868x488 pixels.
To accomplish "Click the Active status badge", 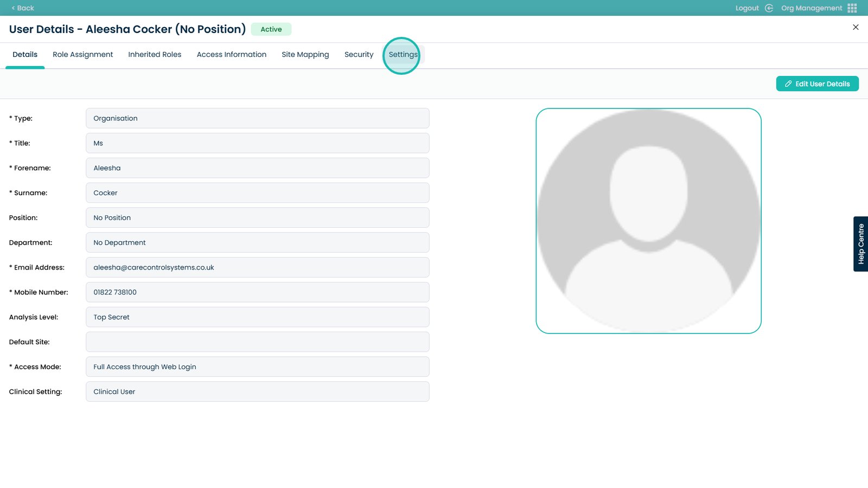I will (x=271, y=29).
